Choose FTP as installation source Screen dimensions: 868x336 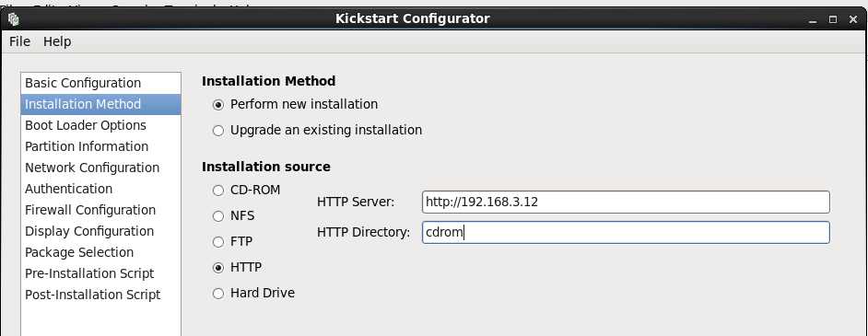[232, 241]
